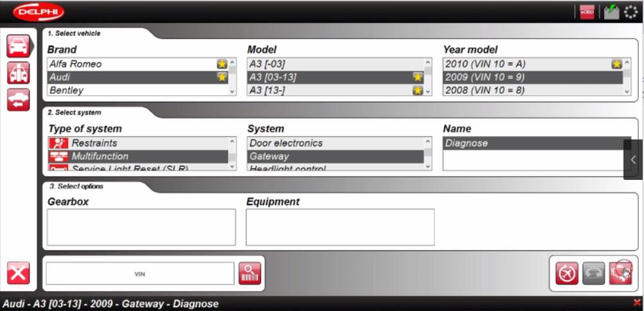Click Brand list scroll up arrow

pyautogui.click(x=232, y=63)
